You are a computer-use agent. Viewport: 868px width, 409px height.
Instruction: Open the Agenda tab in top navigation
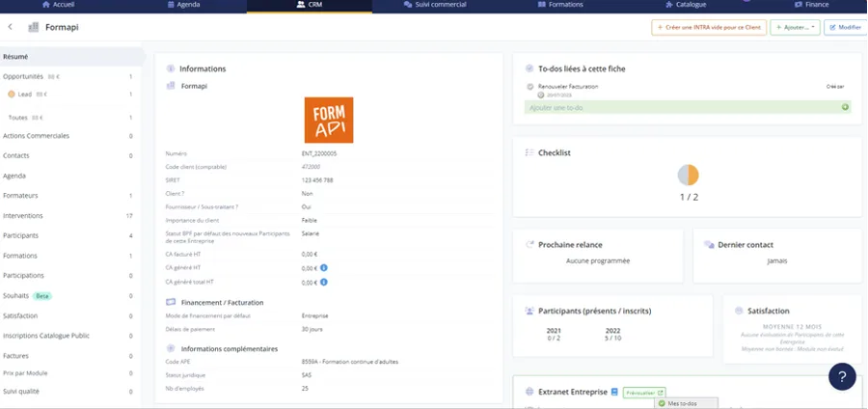184,5
